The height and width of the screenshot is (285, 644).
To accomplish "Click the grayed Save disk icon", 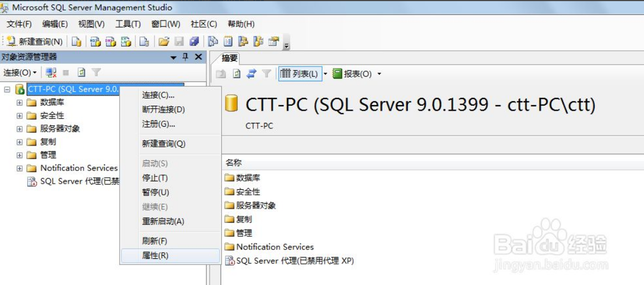I will pos(179,42).
